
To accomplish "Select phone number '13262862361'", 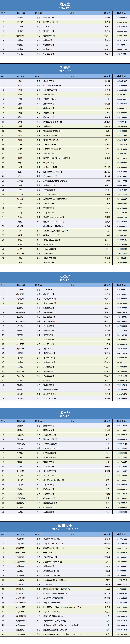I will [121, 95].
